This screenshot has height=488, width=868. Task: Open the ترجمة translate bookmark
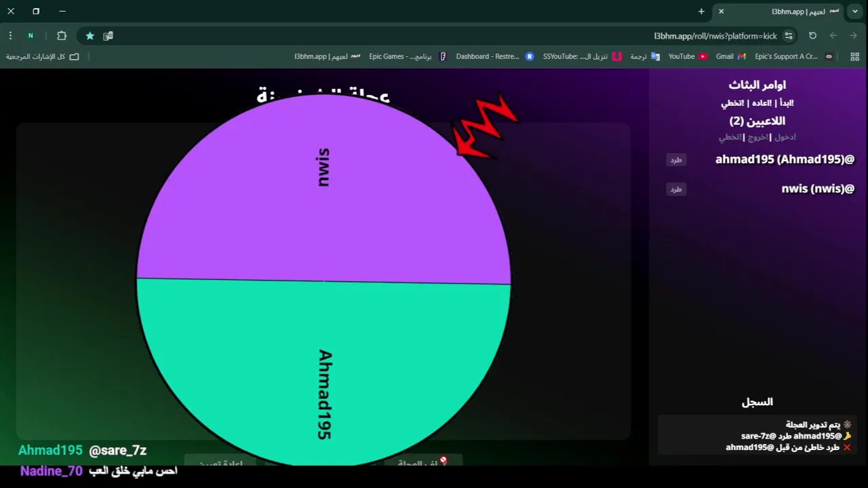(645, 56)
